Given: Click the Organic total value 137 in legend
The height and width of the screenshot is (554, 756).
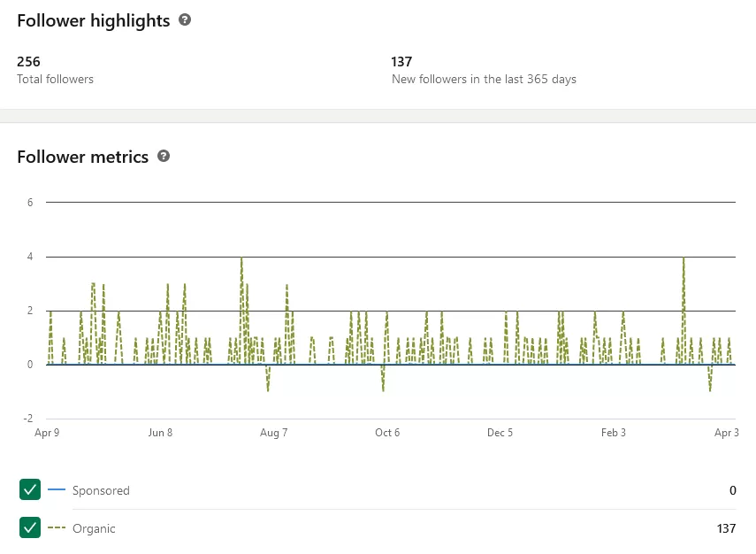Looking at the screenshot, I should (726, 528).
